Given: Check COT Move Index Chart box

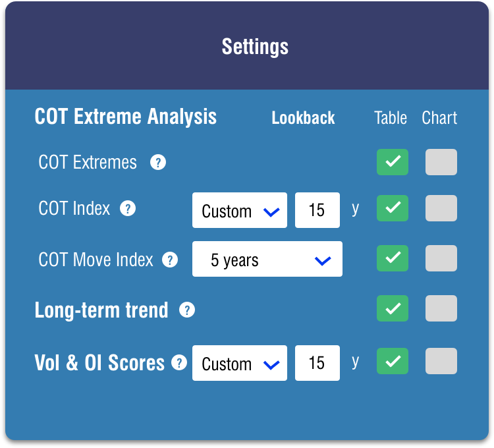Looking at the screenshot, I should coord(441,258).
